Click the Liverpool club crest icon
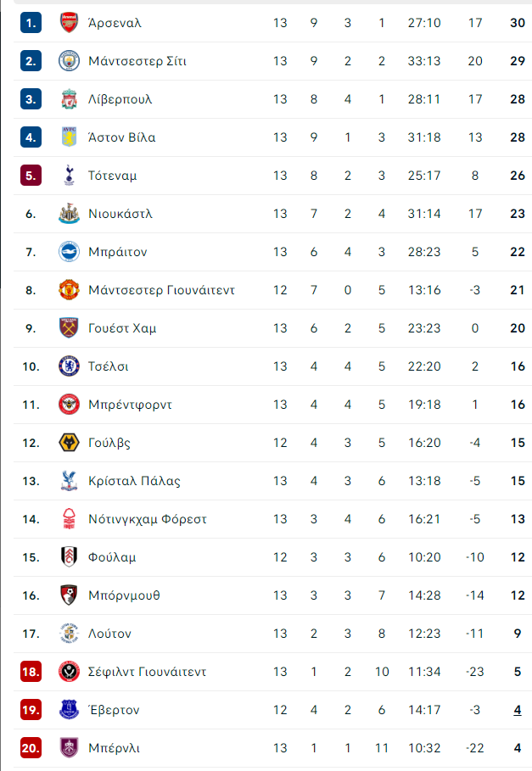The width and height of the screenshot is (532, 771). coord(69,99)
